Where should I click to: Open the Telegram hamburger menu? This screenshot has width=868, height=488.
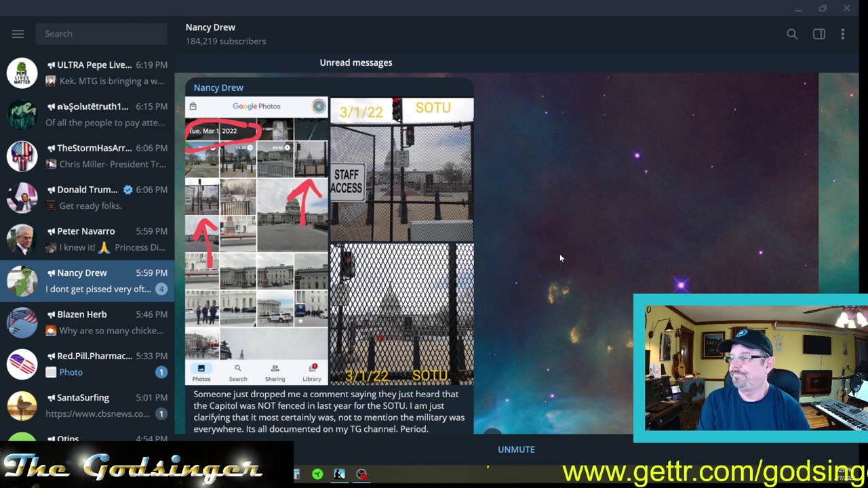point(18,34)
